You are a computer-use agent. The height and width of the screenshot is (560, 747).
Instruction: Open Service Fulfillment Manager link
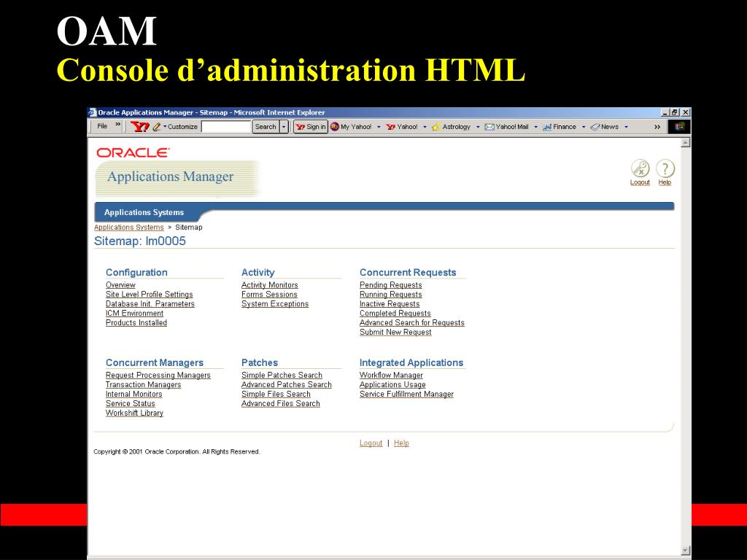[406, 394]
